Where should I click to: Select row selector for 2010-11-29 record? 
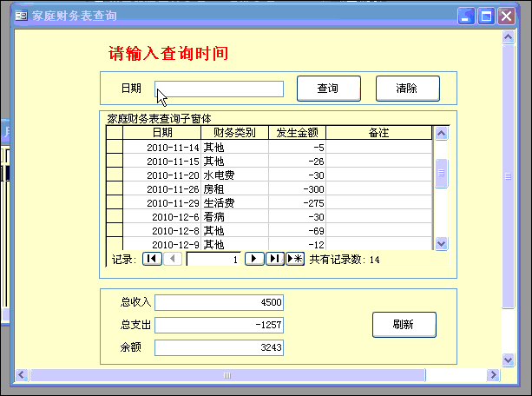[115, 202]
